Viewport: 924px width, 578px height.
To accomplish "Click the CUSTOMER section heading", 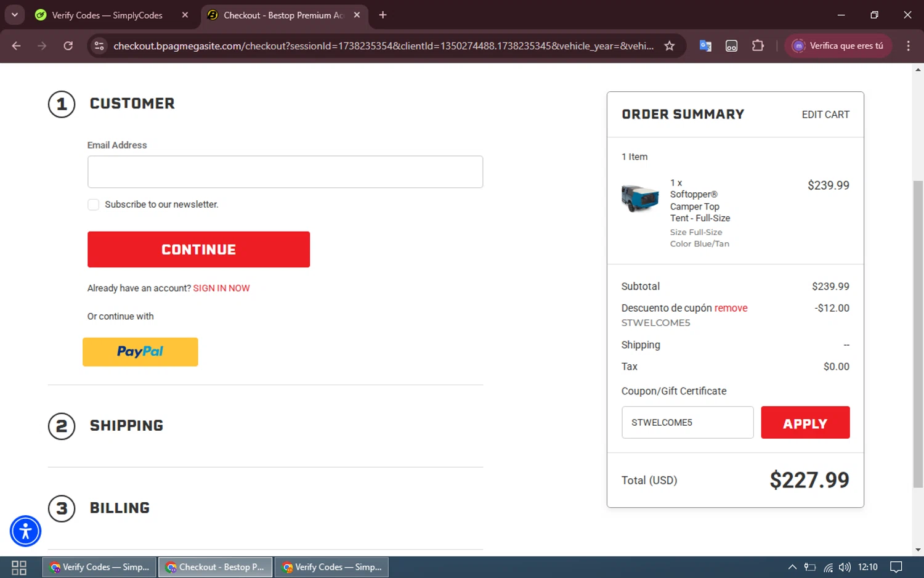I will 132,104.
